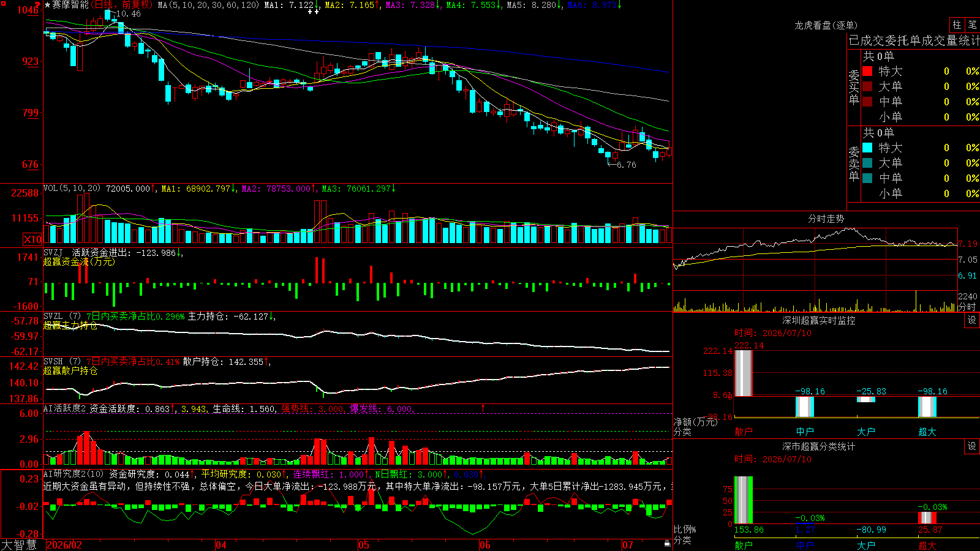Click the MA(5,10,20,30,60,120) indicator parameters
The width and height of the screenshot is (980, 551).
click(x=208, y=5)
